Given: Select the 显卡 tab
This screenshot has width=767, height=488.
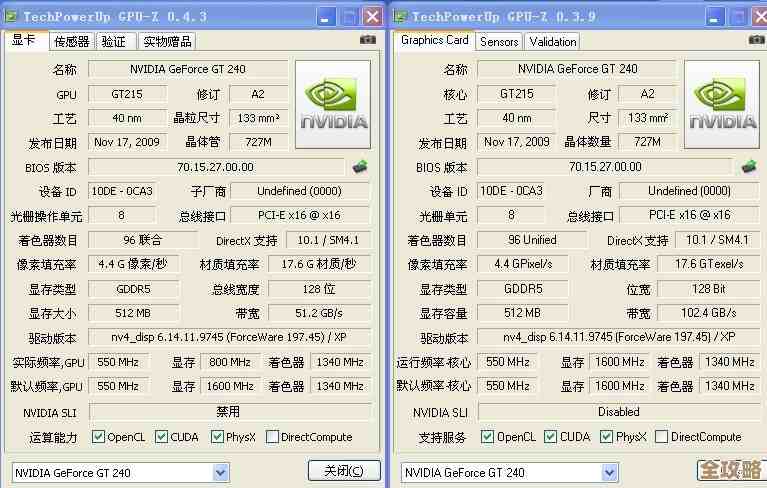Looking at the screenshot, I should 25,40.
